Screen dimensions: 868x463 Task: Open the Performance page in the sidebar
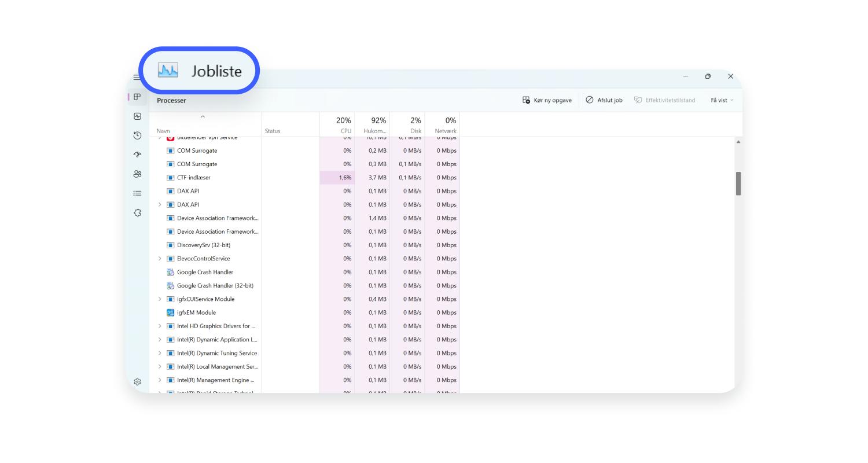tap(137, 116)
